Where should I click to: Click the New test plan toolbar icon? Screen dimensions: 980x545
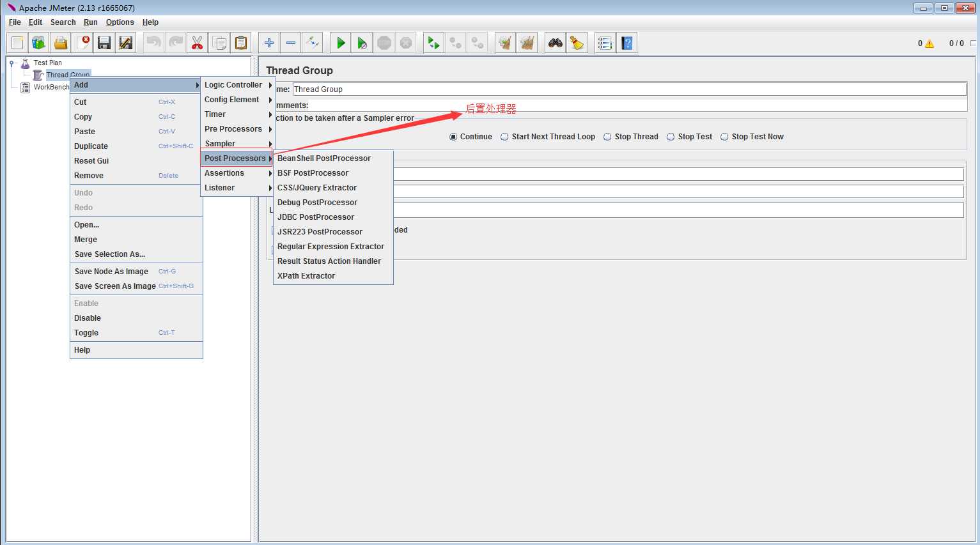click(x=17, y=43)
